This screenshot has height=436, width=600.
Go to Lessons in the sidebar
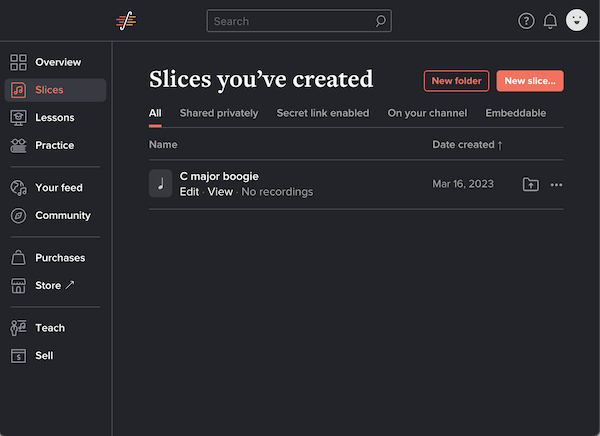[x=54, y=117]
